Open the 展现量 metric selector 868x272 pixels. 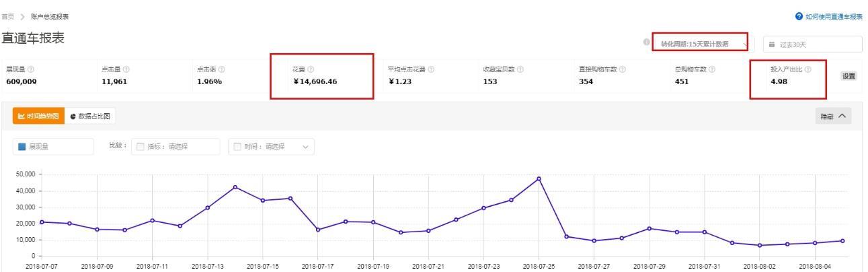[54, 147]
